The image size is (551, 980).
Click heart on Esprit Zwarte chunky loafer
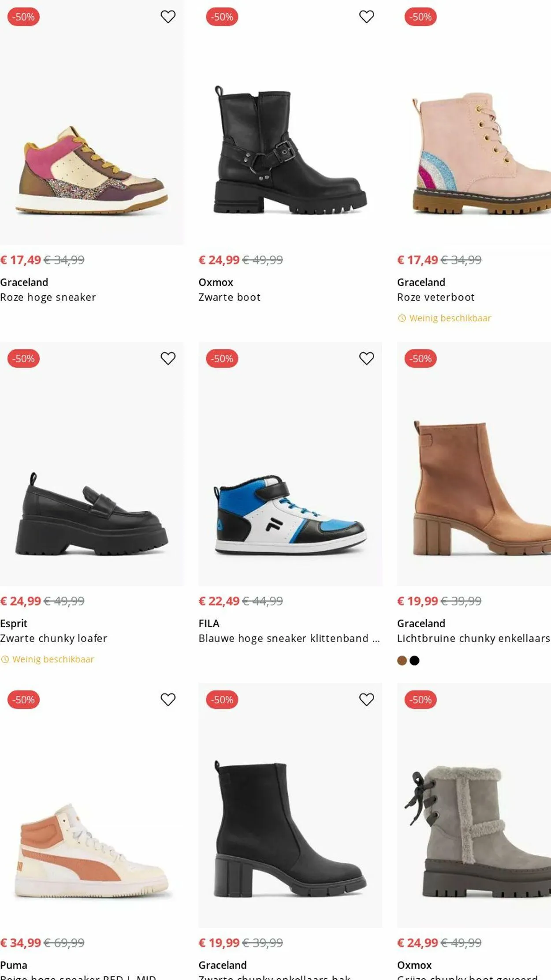[168, 358]
